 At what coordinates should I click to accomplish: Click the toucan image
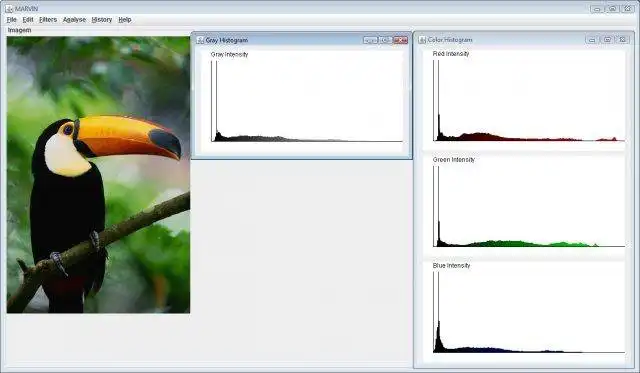98,175
